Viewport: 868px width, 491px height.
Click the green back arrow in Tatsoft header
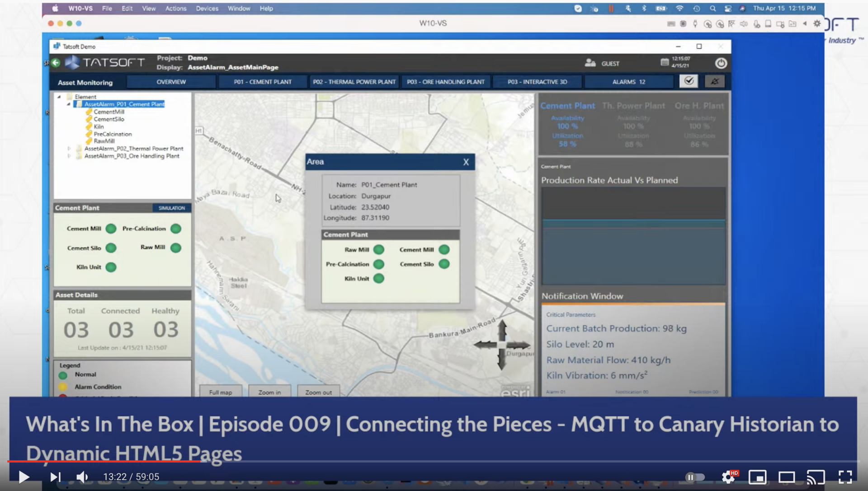click(x=56, y=63)
